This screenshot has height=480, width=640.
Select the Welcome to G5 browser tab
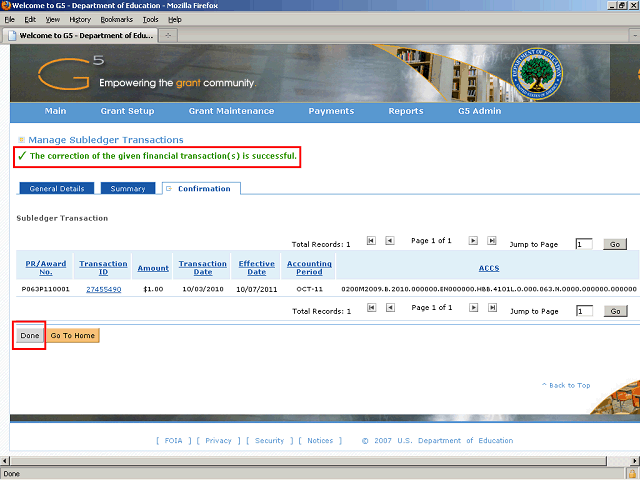click(80, 36)
